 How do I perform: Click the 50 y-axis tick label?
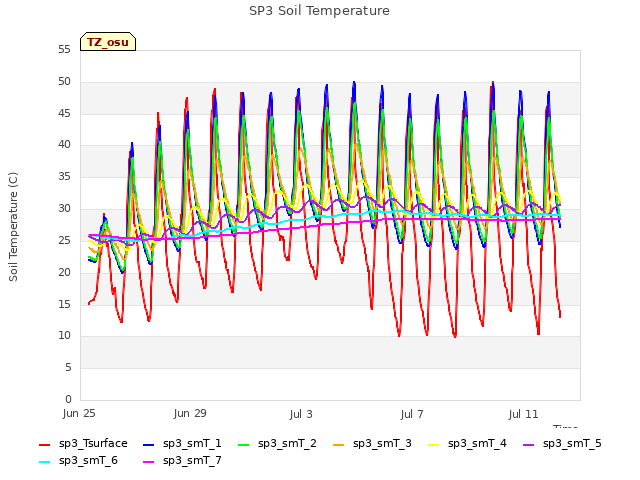pos(64,81)
